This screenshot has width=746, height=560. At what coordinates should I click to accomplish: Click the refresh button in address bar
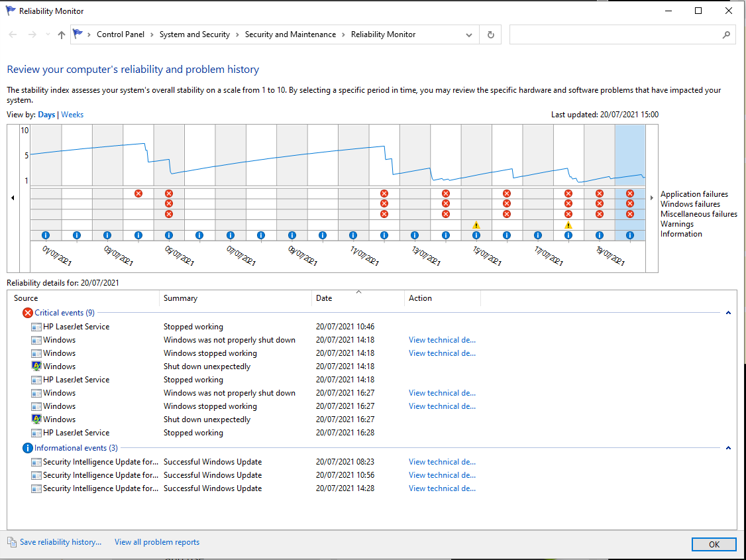[x=490, y=35]
